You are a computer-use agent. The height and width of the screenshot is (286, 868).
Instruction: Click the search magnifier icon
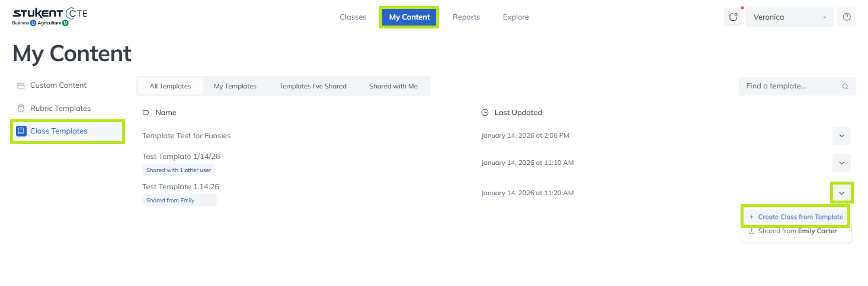click(845, 86)
